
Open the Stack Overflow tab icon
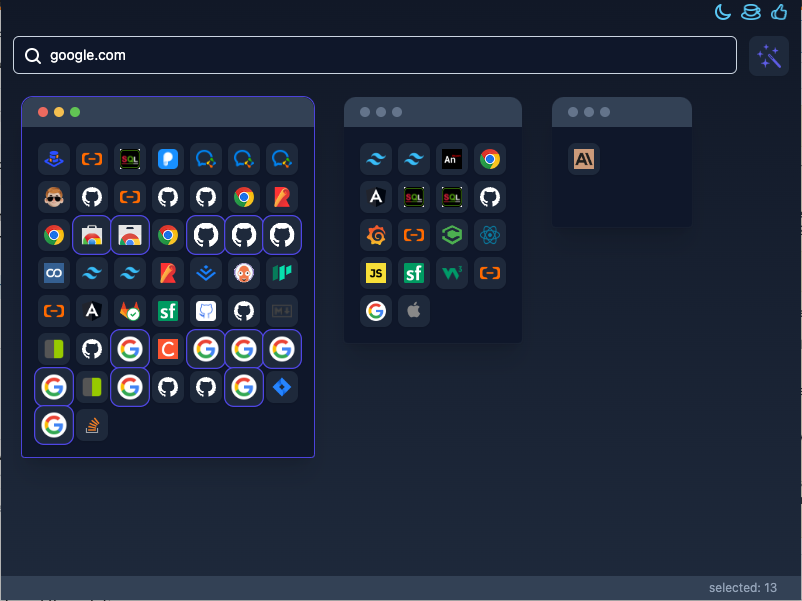pyautogui.click(x=92, y=425)
